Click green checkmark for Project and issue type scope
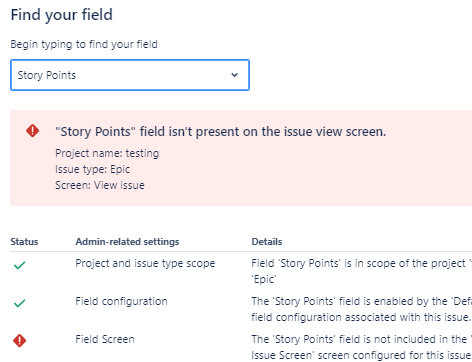Image resolution: width=472 pixels, height=362 pixels. [x=19, y=265]
